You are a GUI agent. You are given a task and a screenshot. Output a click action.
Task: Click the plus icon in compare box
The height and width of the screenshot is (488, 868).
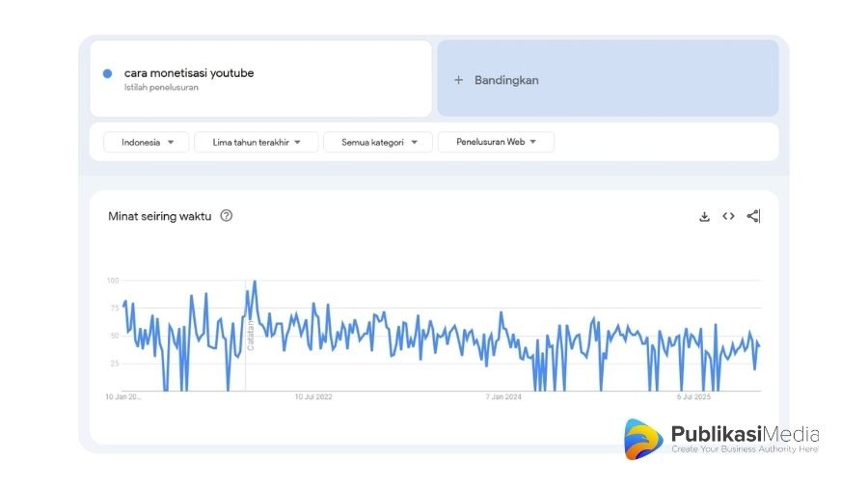pyautogui.click(x=458, y=80)
